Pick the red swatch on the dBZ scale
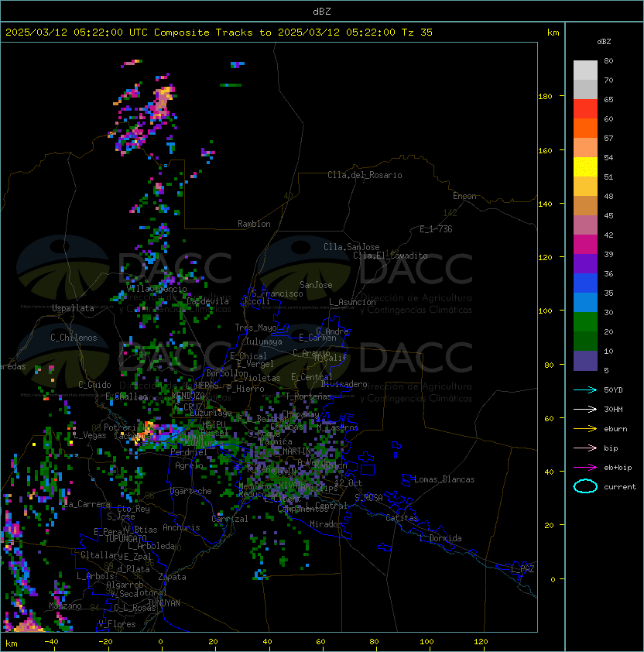Screen dimensions: 644x652 pyautogui.click(x=585, y=109)
